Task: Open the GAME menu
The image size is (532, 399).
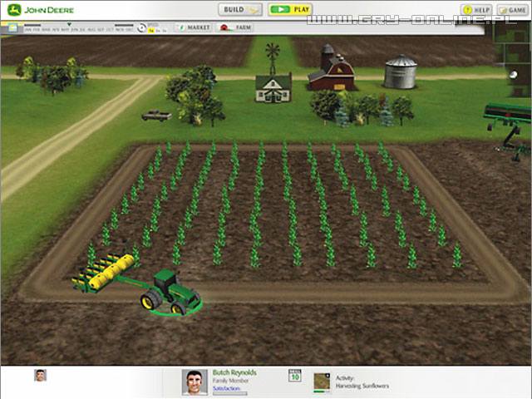Action: pyautogui.click(x=513, y=10)
